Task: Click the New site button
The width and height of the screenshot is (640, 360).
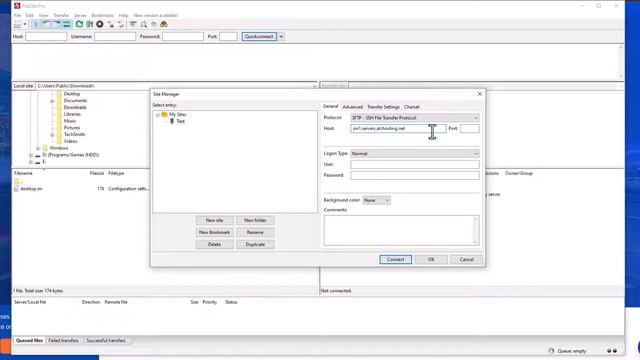Action: tap(215, 220)
